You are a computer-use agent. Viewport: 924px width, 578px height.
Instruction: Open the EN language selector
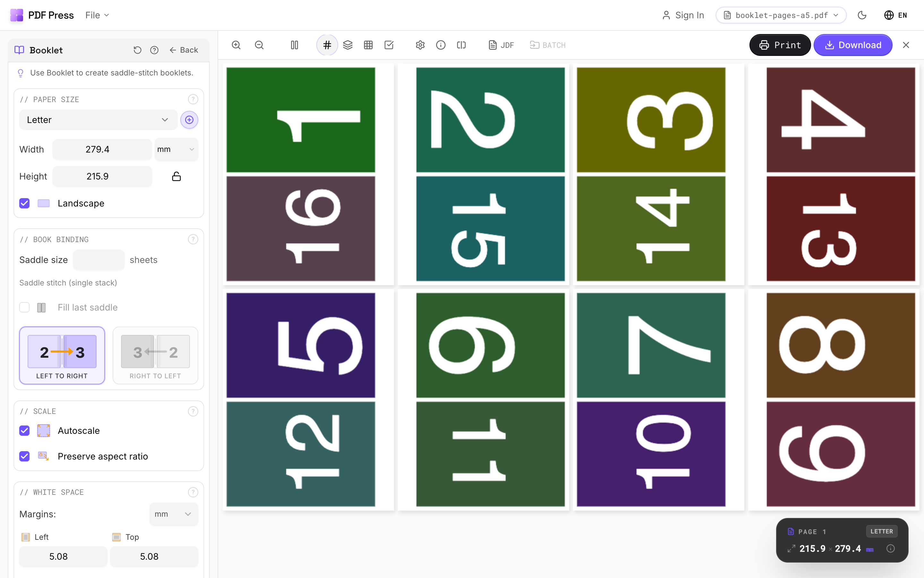tap(895, 15)
